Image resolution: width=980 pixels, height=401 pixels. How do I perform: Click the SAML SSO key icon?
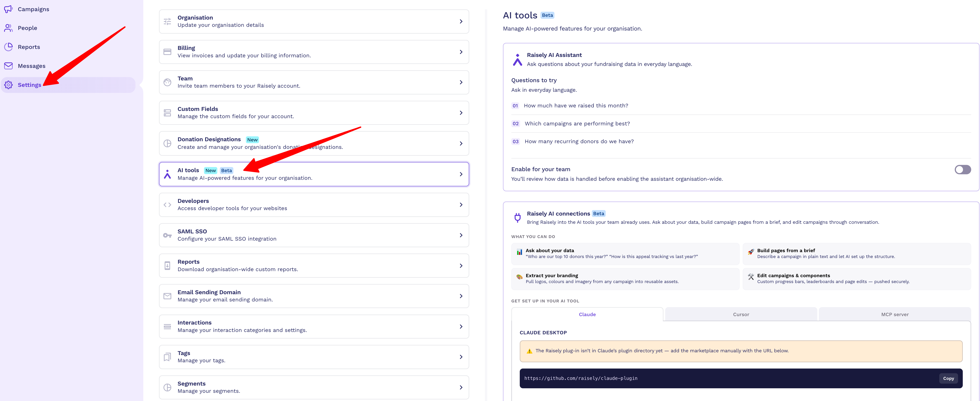167,235
